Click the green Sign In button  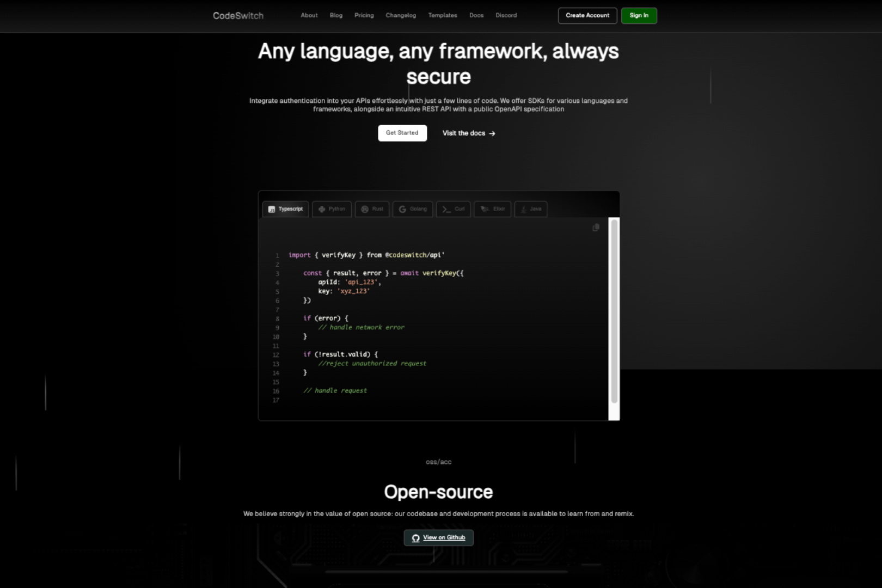point(639,16)
